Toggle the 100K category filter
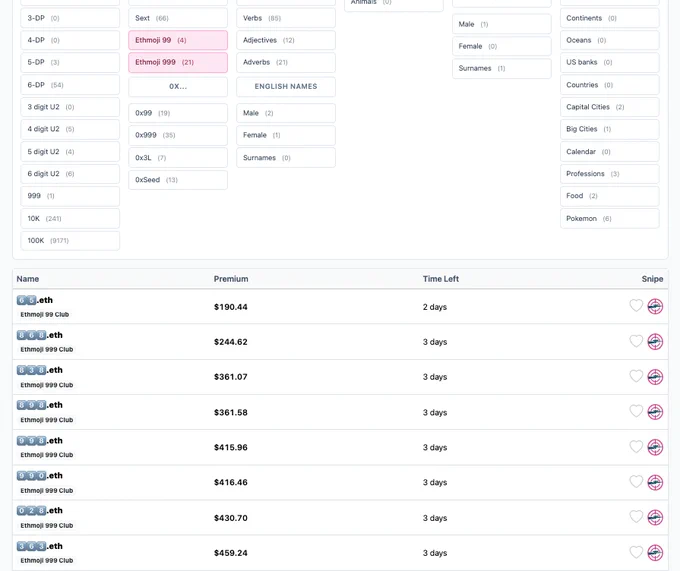Viewport: 680px width, 571px height. 70,241
